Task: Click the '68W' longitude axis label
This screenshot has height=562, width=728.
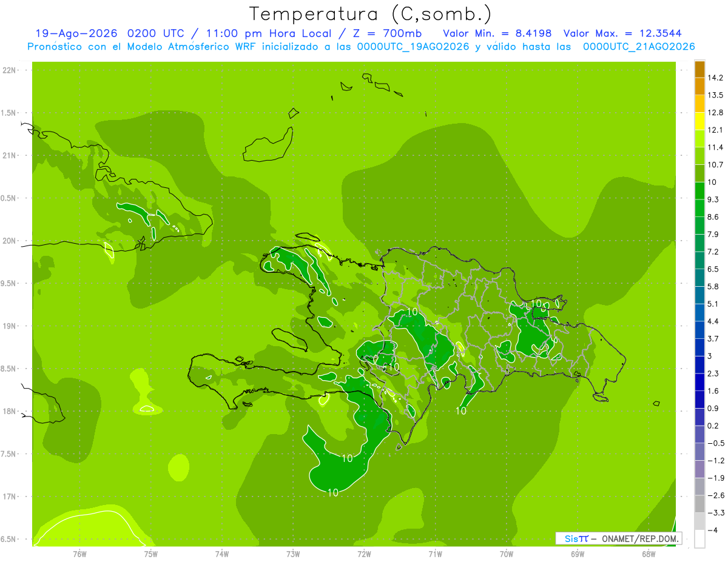Action: pos(649,554)
